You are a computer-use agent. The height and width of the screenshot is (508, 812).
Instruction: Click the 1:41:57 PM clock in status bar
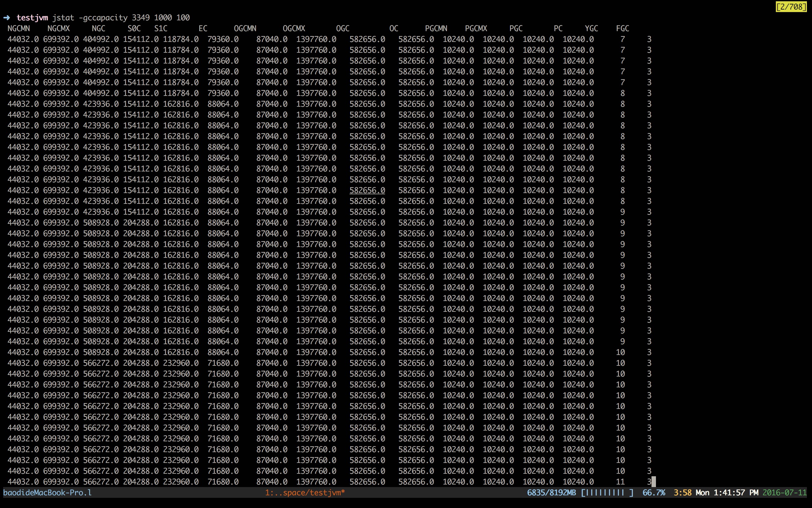[x=736, y=492]
